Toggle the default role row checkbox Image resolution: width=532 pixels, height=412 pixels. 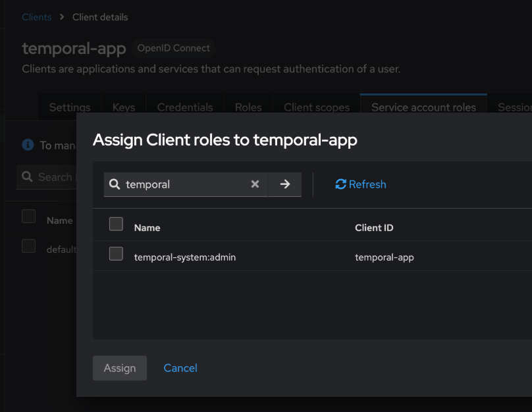(28, 246)
